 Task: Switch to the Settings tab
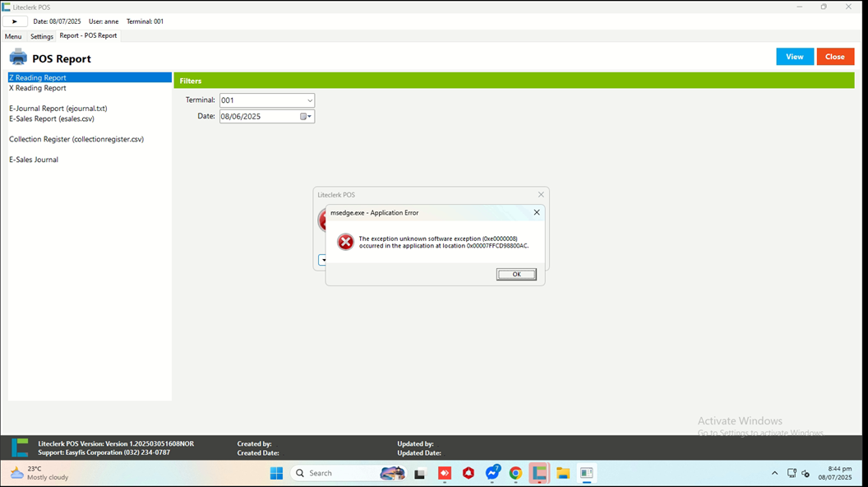coord(42,36)
